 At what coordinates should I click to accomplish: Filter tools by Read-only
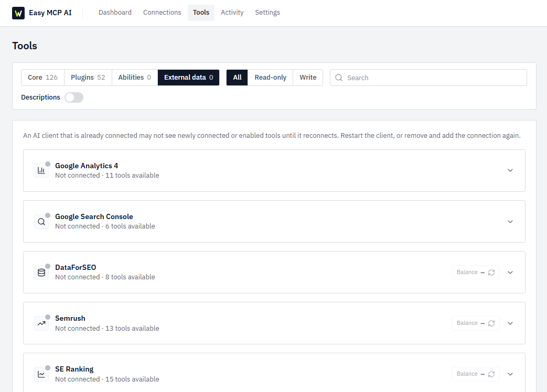pyautogui.click(x=271, y=78)
